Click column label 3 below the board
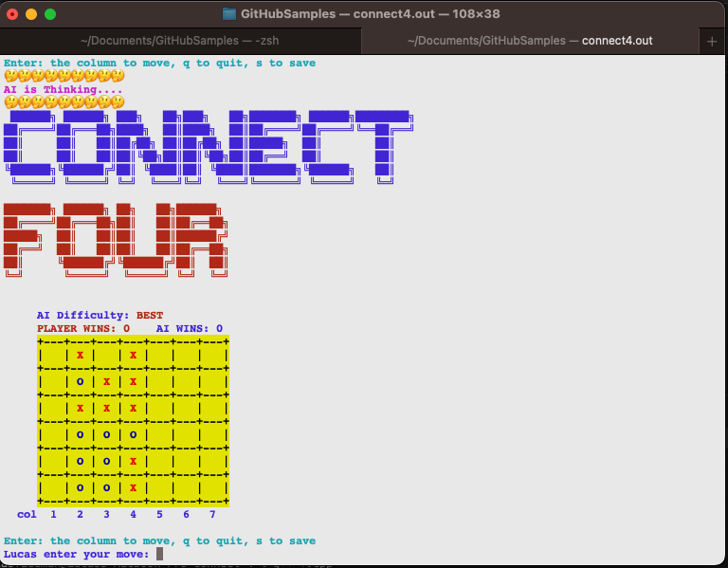The height and width of the screenshot is (568, 728). tap(106, 514)
